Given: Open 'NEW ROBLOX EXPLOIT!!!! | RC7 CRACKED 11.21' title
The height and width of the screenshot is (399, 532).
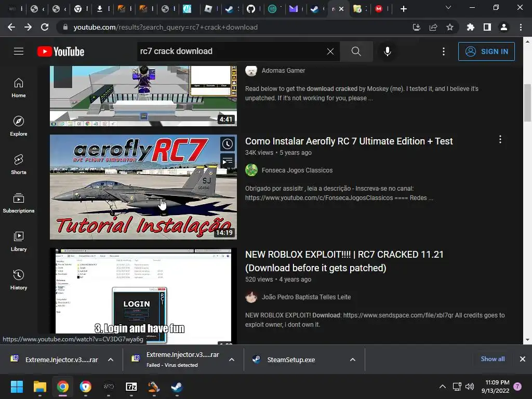Looking at the screenshot, I should pos(344,261).
